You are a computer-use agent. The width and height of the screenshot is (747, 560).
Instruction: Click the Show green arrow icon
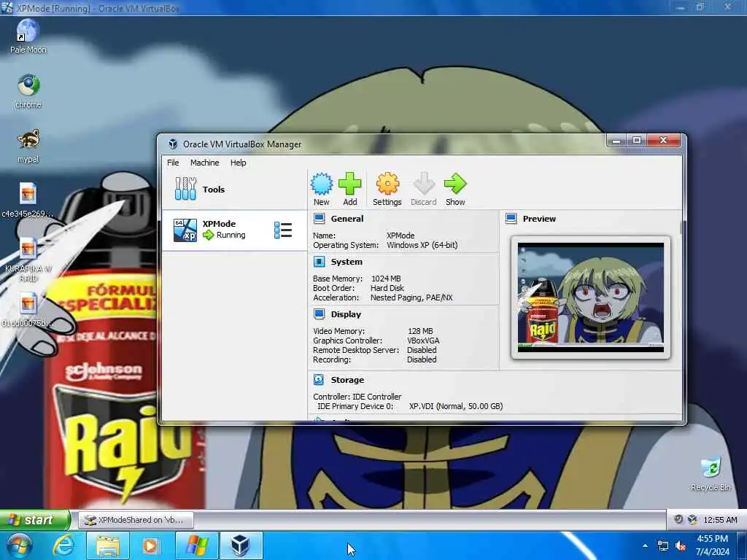click(455, 189)
